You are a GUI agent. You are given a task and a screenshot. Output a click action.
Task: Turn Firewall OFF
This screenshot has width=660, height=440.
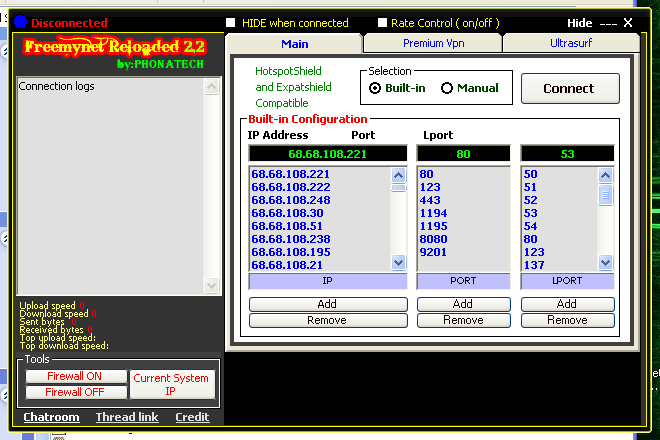76,392
